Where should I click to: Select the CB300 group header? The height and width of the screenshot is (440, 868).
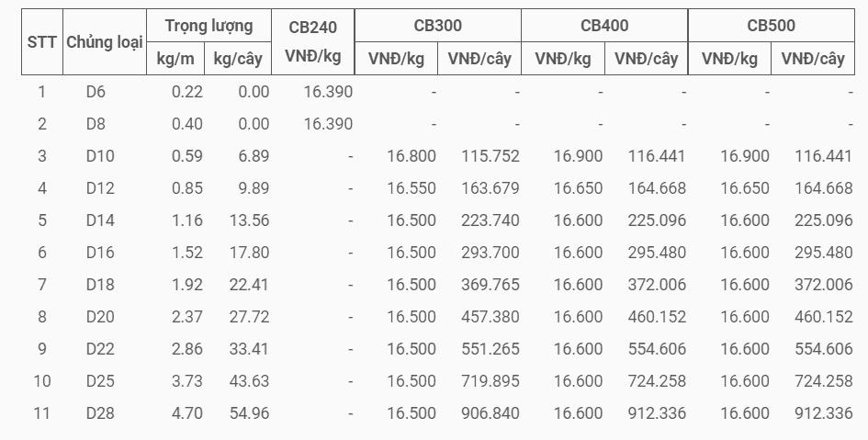point(438,26)
